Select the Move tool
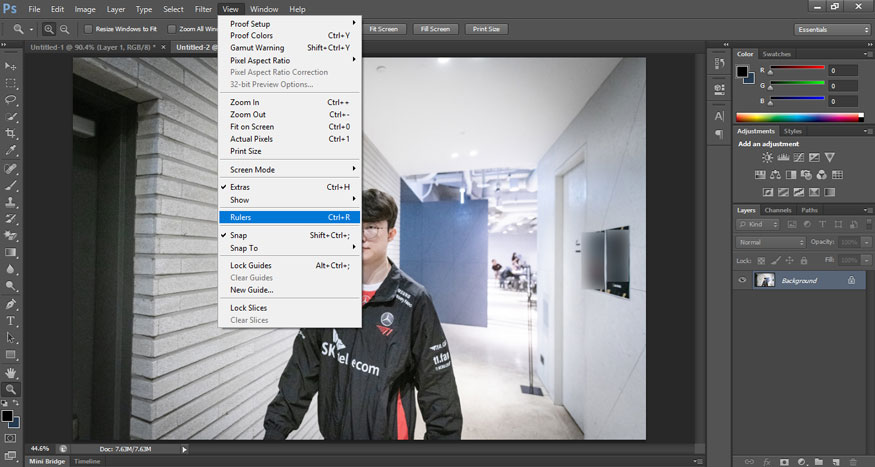 click(x=11, y=64)
